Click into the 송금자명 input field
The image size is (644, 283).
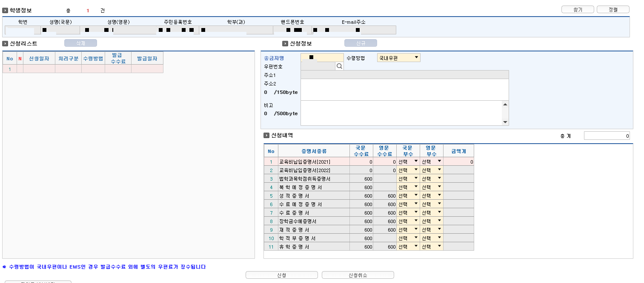tap(322, 57)
